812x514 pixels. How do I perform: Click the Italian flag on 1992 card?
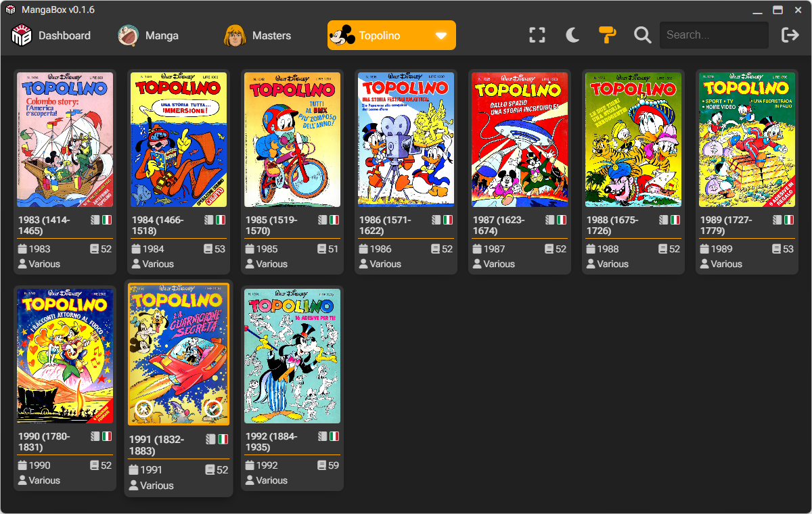click(334, 436)
